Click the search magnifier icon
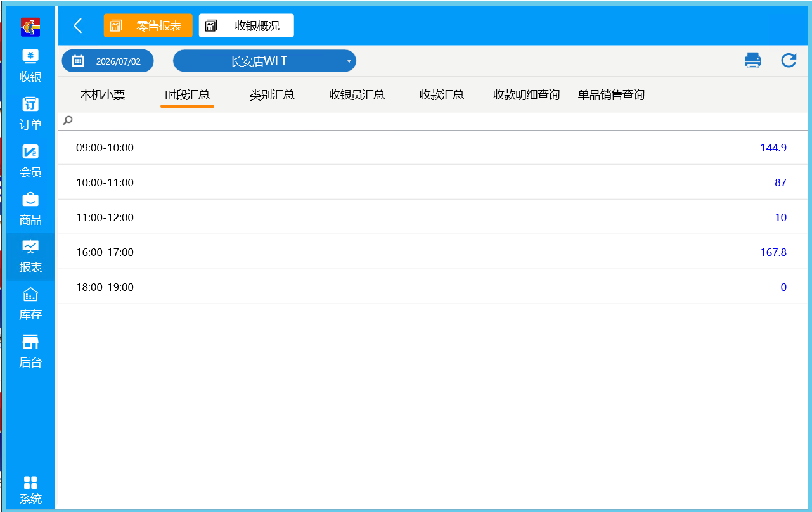This screenshot has width=812, height=512. click(x=68, y=120)
